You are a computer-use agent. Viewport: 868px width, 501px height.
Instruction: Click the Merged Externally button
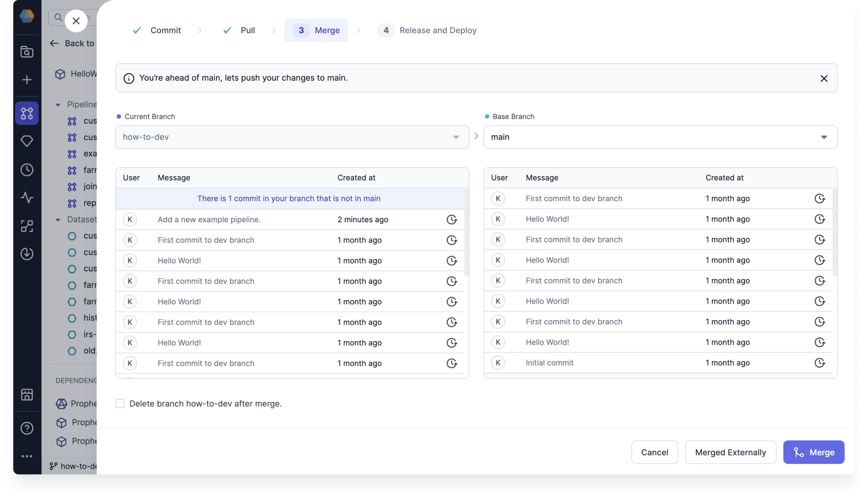click(730, 452)
